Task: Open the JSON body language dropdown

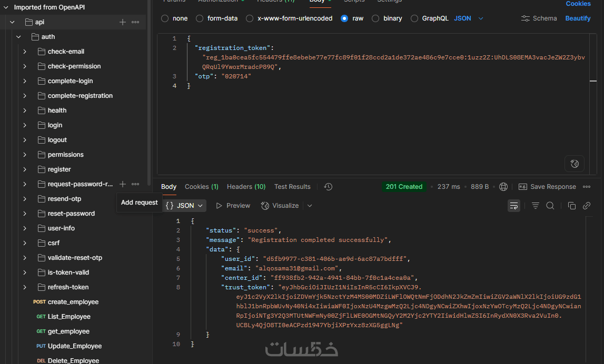Action: (469, 18)
